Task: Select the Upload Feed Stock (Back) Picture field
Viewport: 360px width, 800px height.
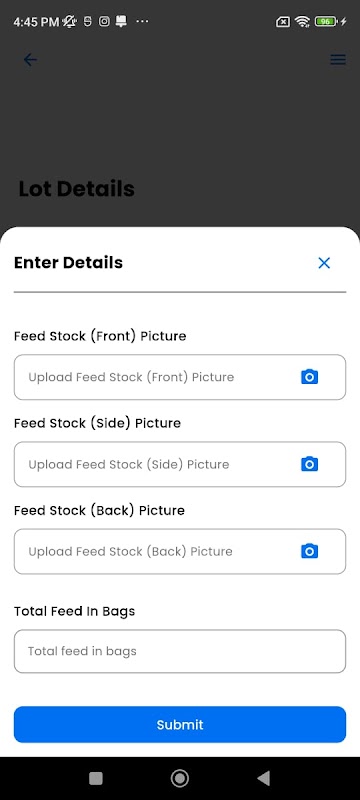Action: [x=180, y=552]
